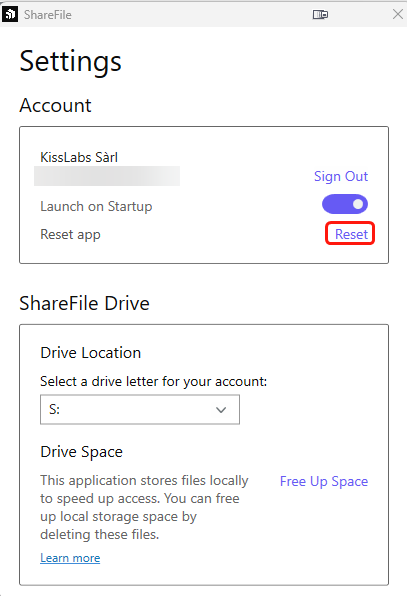Click the Settings page title

point(70,62)
